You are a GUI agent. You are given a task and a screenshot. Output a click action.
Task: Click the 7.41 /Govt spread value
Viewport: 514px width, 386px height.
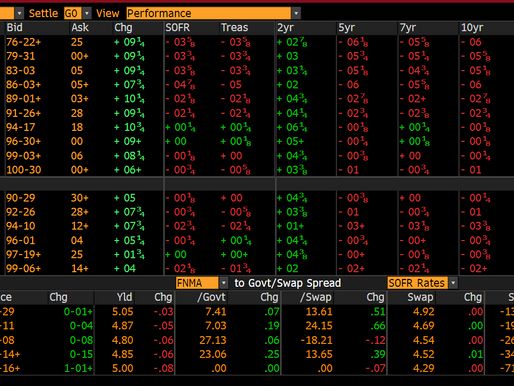click(x=216, y=311)
